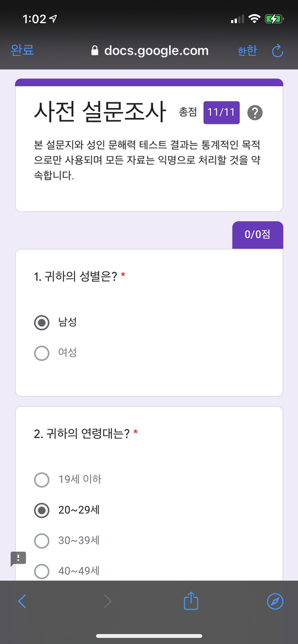Tap the 11/11 total score badge
The height and width of the screenshot is (644, 298).
click(x=222, y=112)
